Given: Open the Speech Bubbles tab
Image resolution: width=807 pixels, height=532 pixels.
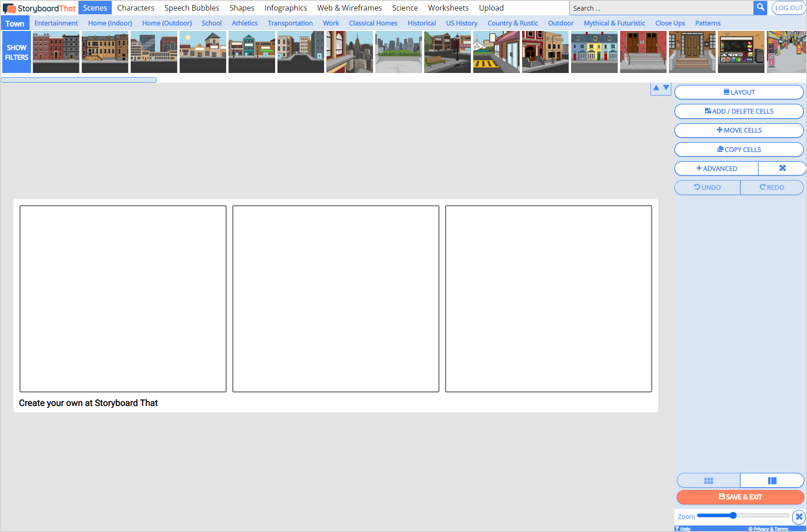Looking at the screenshot, I should [192, 8].
